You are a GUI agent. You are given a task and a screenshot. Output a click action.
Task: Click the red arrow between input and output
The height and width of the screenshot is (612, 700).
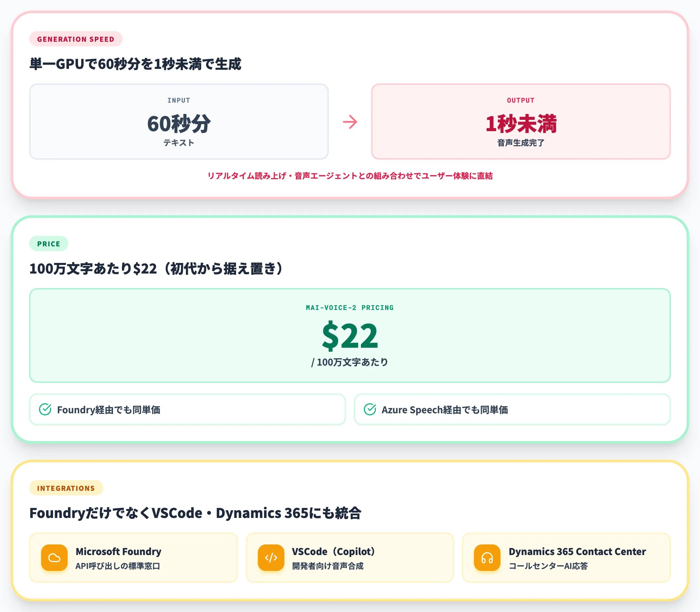coord(350,122)
